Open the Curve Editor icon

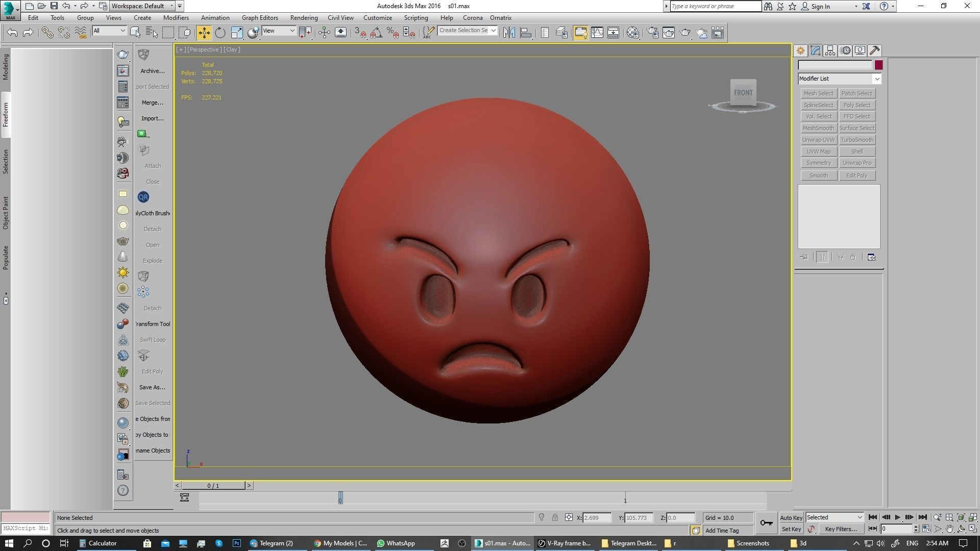tap(597, 33)
